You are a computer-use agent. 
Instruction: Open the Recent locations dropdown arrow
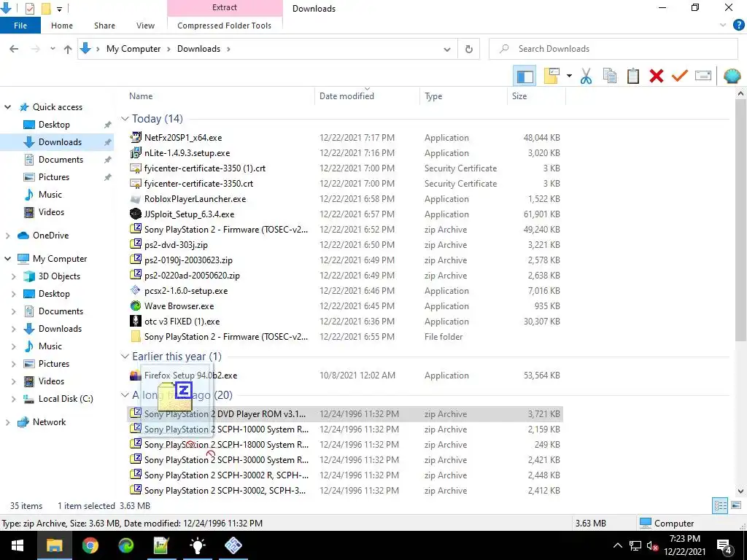[x=53, y=49]
